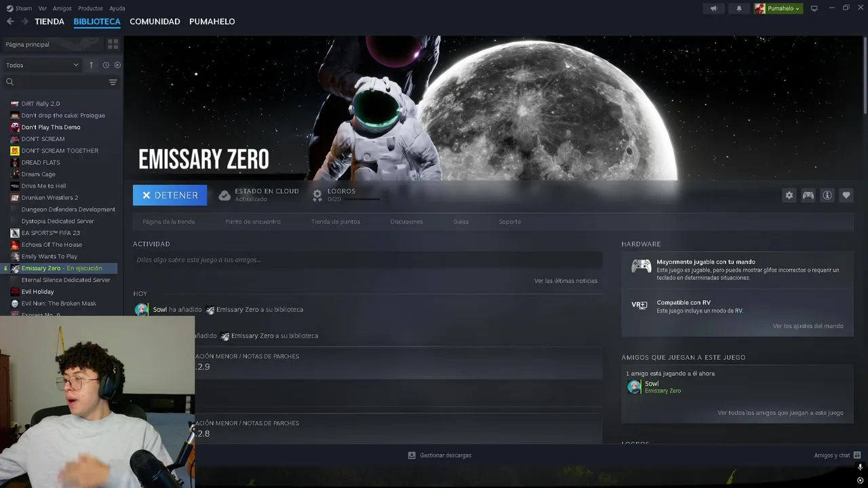Open the announcements megaphone icon
The width and height of the screenshot is (868, 488).
tap(713, 8)
